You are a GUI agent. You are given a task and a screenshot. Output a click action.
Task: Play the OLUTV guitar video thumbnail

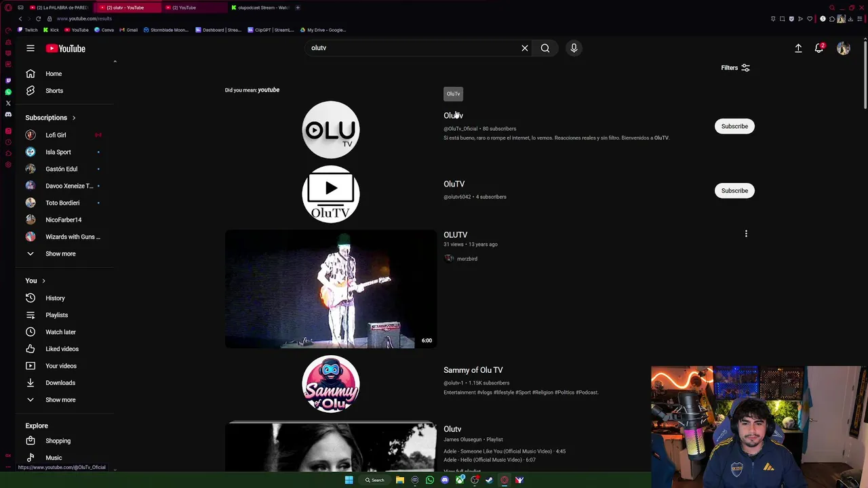(x=331, y=289)
